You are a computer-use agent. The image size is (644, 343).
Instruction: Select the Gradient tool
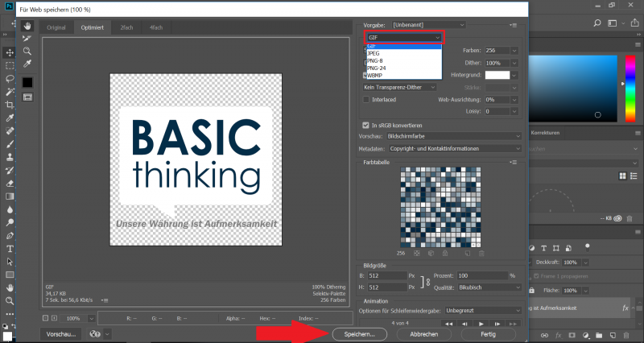[x=10, y=196]
